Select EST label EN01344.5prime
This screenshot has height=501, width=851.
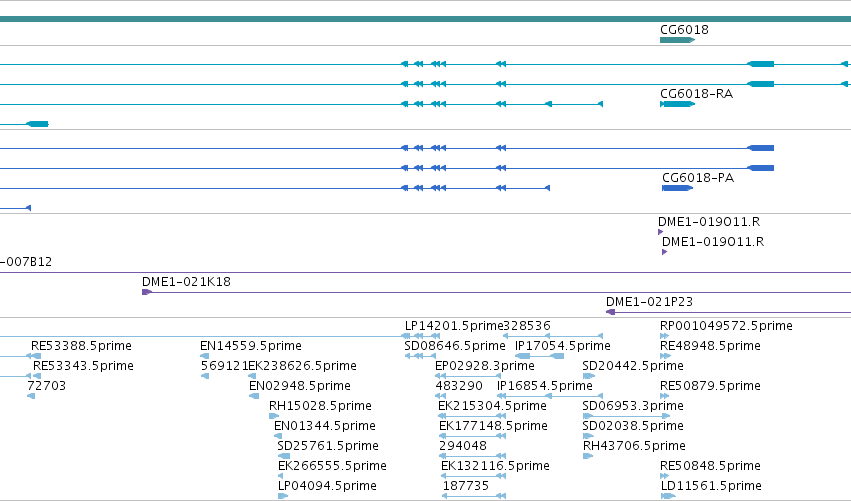325,426
